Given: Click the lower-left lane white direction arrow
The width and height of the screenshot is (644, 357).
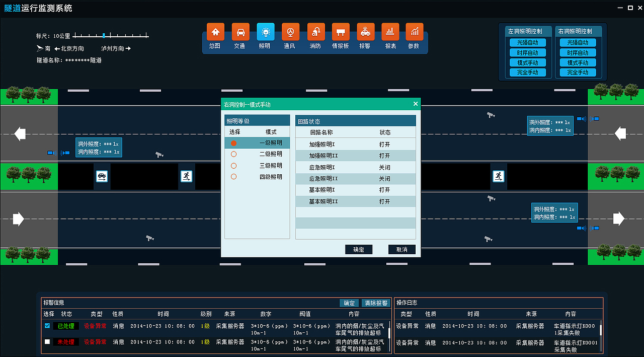Looking at the screenshot, I should coord(18,219).
